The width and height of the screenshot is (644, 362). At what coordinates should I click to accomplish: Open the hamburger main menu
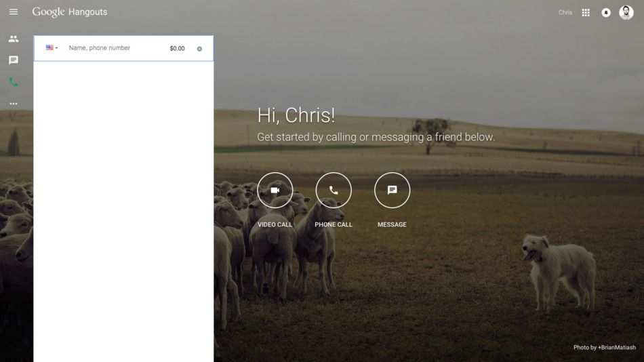[14, 12]
